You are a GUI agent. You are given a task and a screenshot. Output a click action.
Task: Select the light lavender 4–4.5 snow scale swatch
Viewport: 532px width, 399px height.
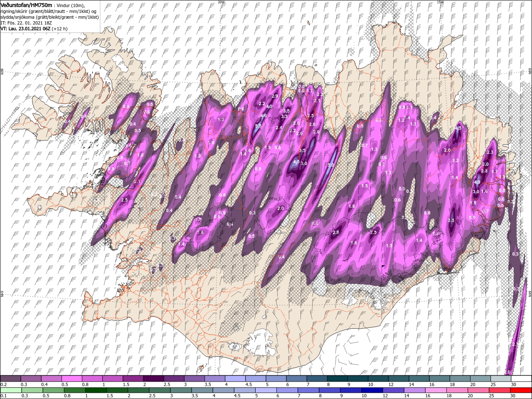(x=234, y=379)
